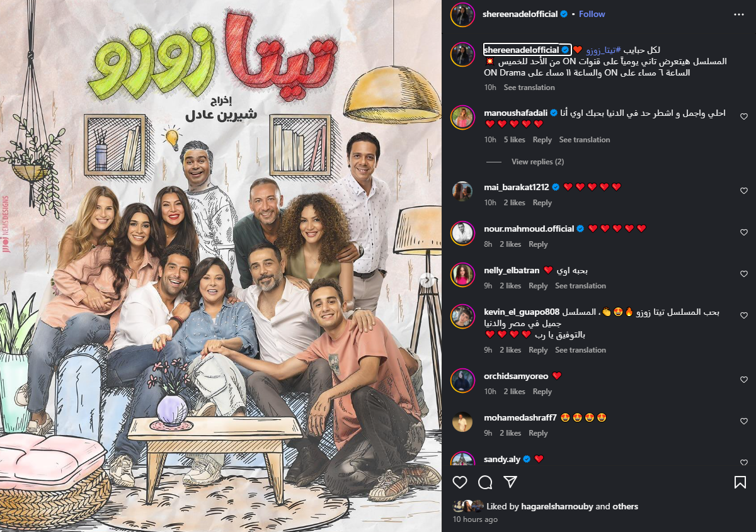Like manoushafadali's comment
This screenshot has height=532, width=756.
(x=744, y=116)
